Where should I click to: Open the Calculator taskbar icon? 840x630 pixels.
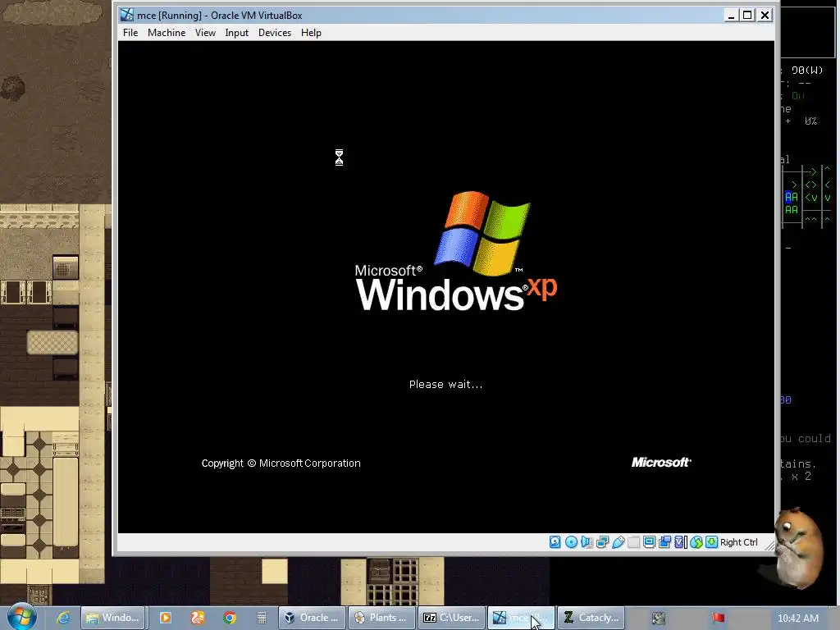[x=262, y=618]
